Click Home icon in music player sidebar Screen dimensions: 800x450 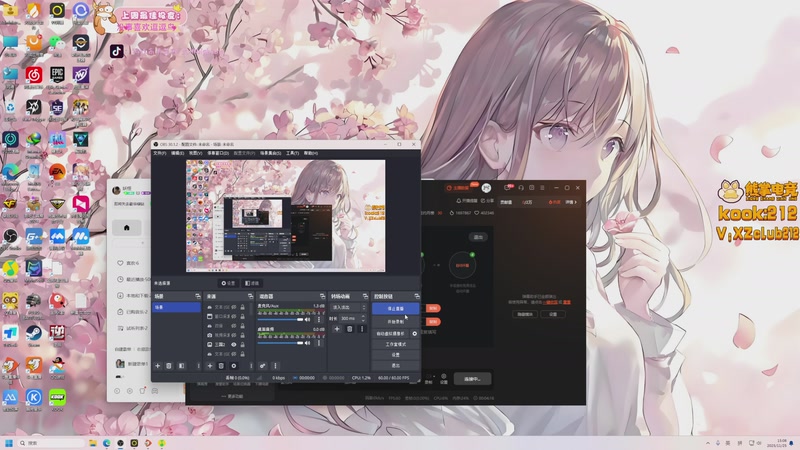tap(127, 228)
